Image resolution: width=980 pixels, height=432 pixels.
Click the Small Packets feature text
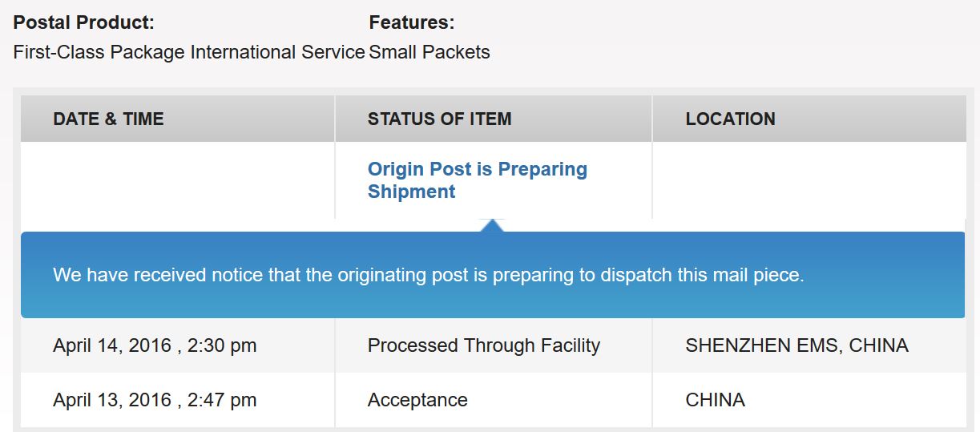pos(430,53)
